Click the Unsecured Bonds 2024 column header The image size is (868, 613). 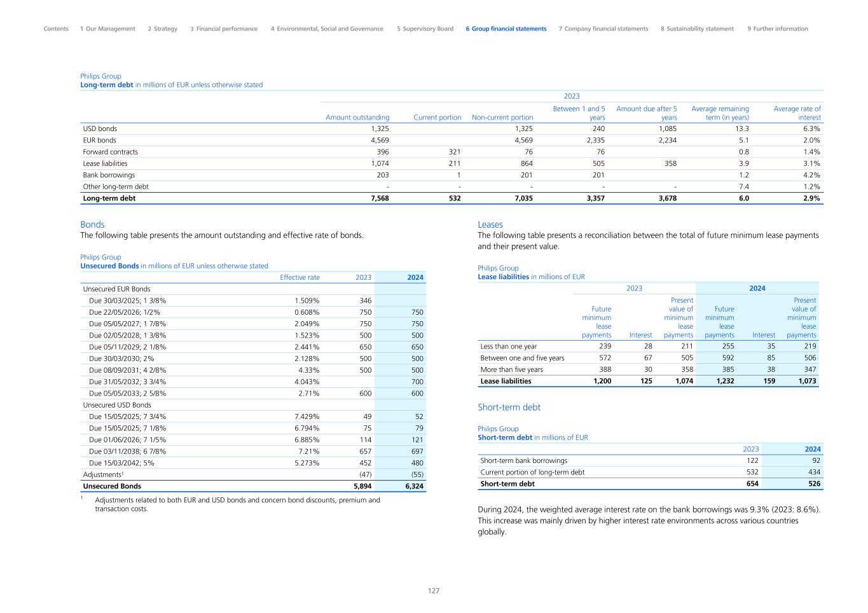click(x=415, y=277)
